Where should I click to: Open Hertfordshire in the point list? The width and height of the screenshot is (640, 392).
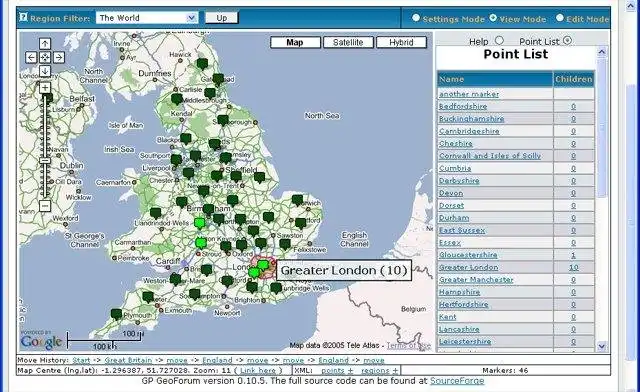point(463,305)
